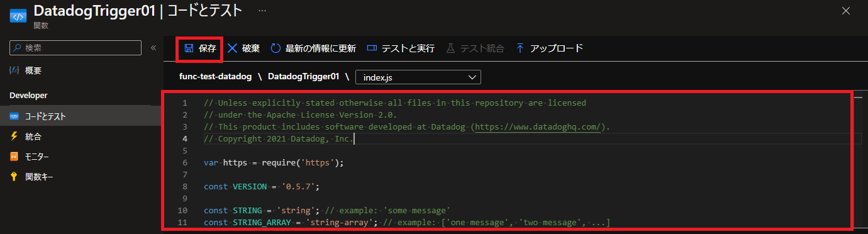Click the const STRING_ARRAY code line
The width and height of the screenshot is (868, 234).
tap(407, 223)
